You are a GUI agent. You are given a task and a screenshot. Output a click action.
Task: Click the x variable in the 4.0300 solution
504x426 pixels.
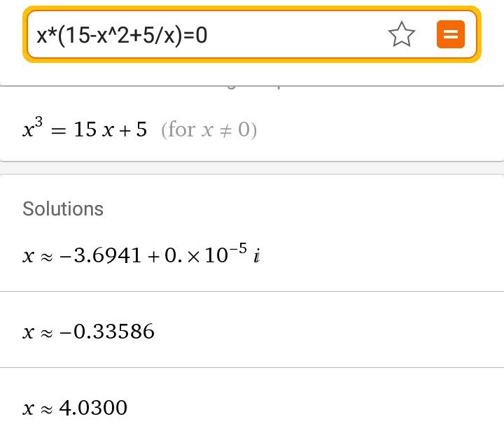[x=28, y=408]
